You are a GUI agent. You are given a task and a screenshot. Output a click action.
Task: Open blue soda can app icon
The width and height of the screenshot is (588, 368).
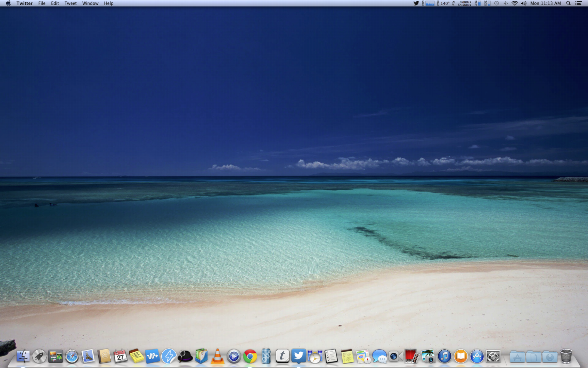(266, 356)
